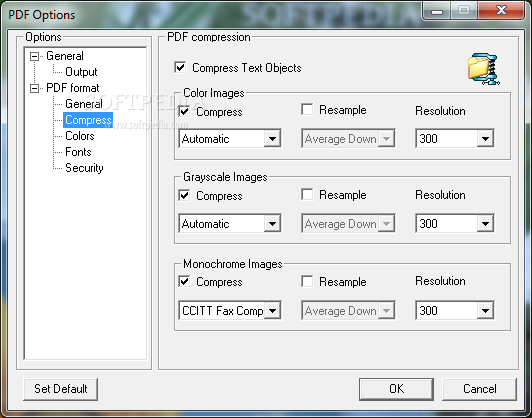Open Color Images Automatic compression dropdown
532x418 pixels.
click(230, 138)
